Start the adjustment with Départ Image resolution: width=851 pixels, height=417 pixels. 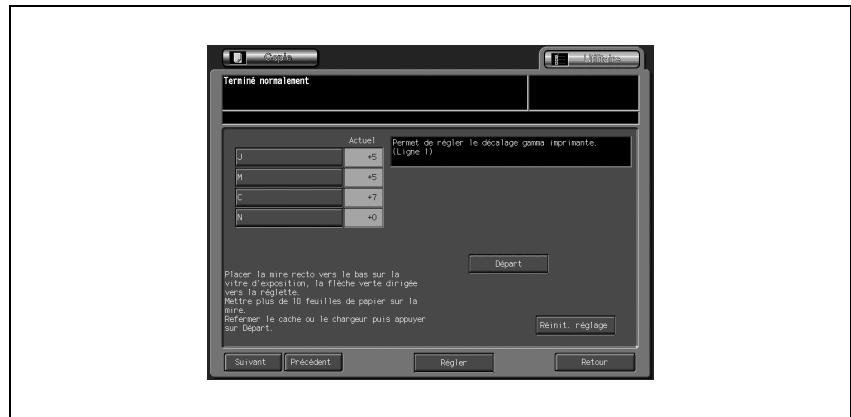(509, 264)
